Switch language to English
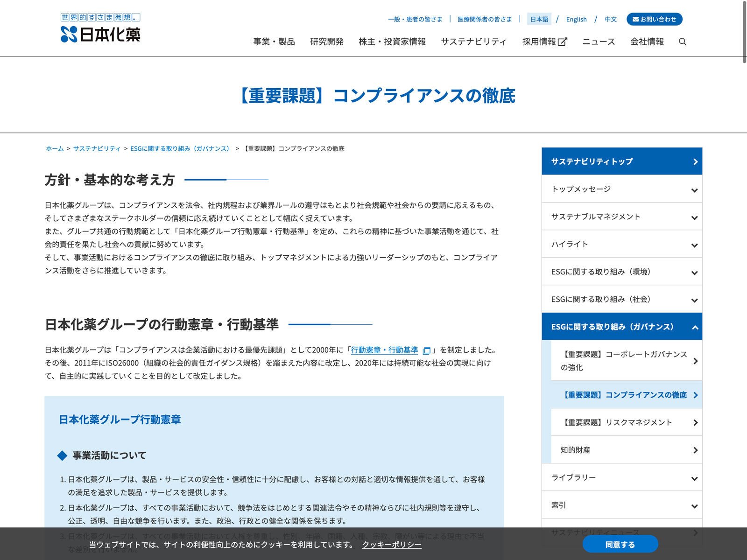 coord(576,19)
